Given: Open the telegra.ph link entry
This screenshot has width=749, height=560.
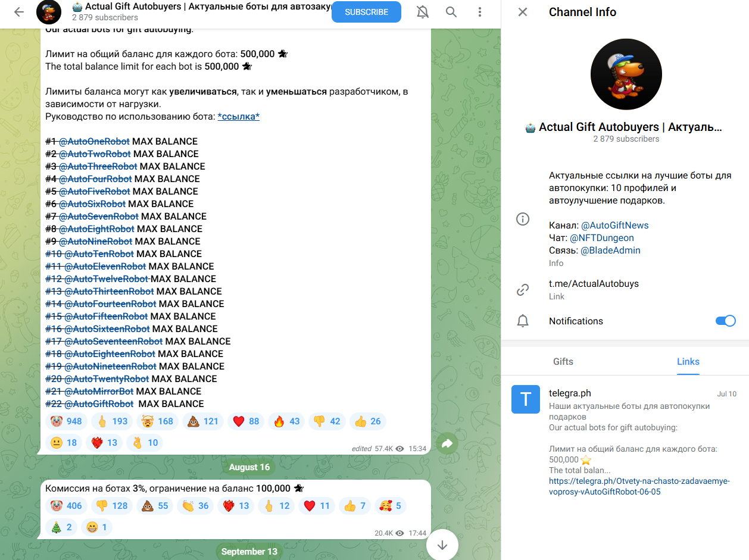Looking at the screenshot, I should [x=625, y=443].
